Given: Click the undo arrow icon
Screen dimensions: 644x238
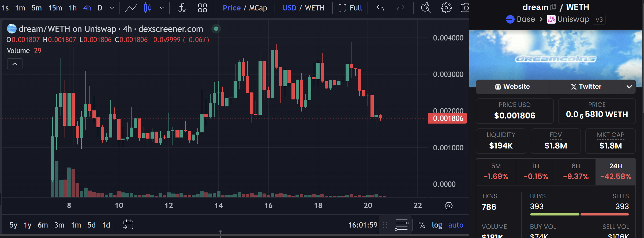Looking at the screenshot, I should [380, 8].
